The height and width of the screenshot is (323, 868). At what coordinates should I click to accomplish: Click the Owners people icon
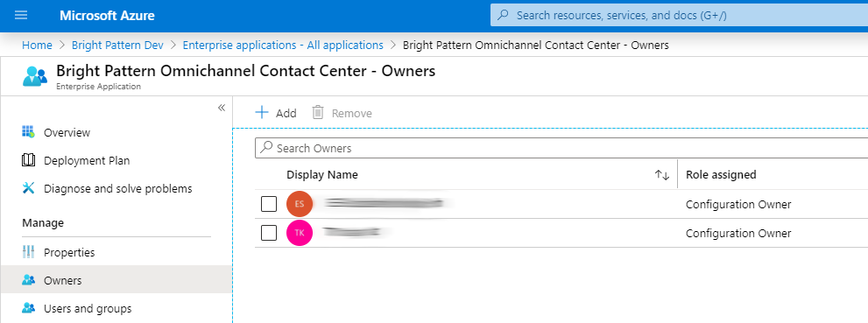(x=28, y=280)
